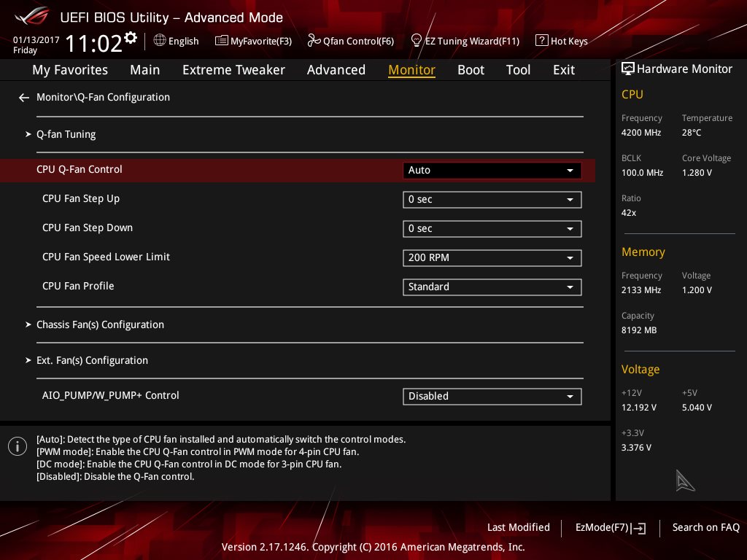Click the globe language icon
Image resolution: width=747 pixels, height=560 pixels.
click(160, 41)
